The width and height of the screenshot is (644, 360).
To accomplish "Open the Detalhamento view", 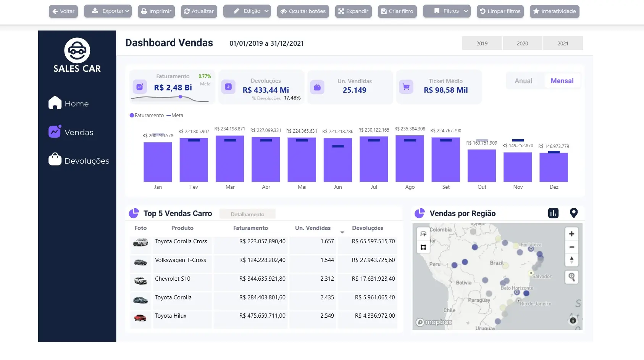I will (x=247, y=214).
